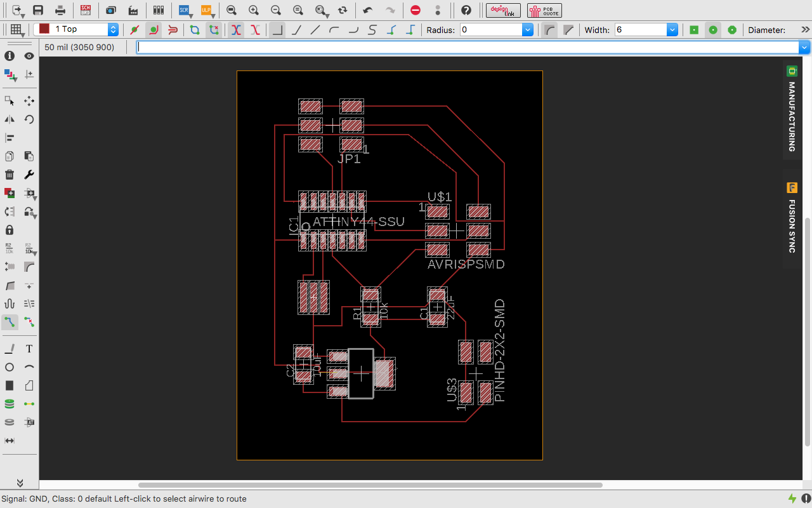Toggle walkaround obstacles routing mode
This screenshot has width=812, height=508.
[154, 30]
